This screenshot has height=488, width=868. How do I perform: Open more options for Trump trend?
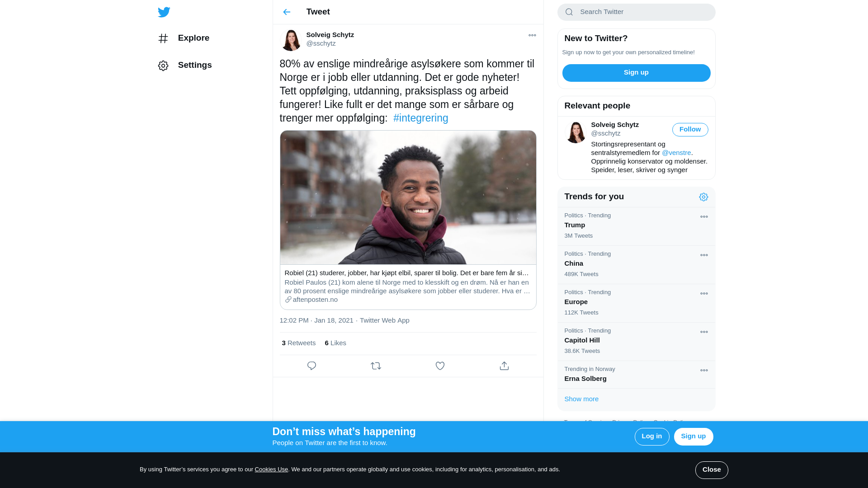(x=704, y=217)
